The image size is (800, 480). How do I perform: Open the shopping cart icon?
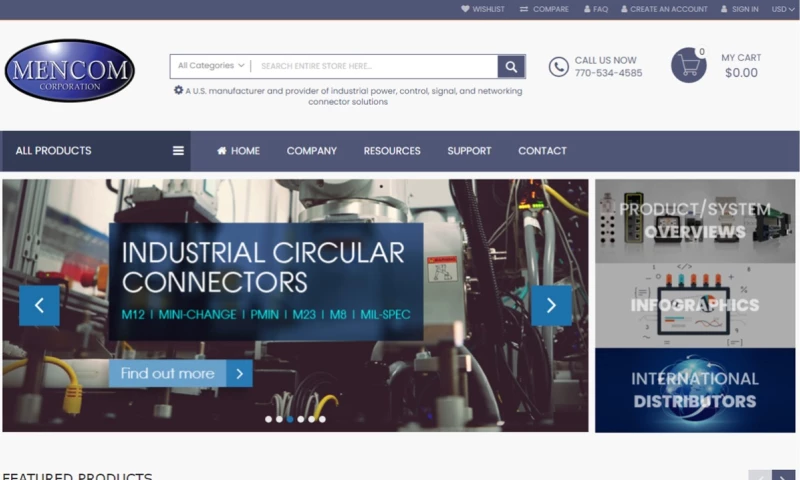tap(688, 66)
